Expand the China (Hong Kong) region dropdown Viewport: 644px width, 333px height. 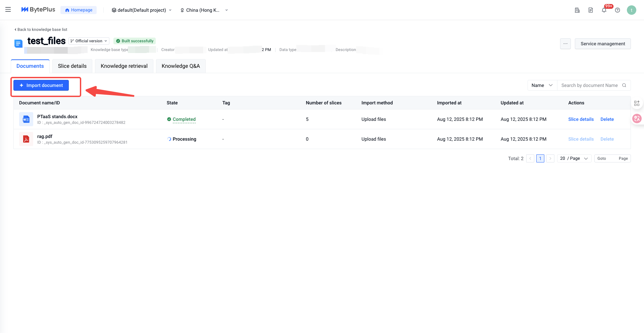[204, 10]
